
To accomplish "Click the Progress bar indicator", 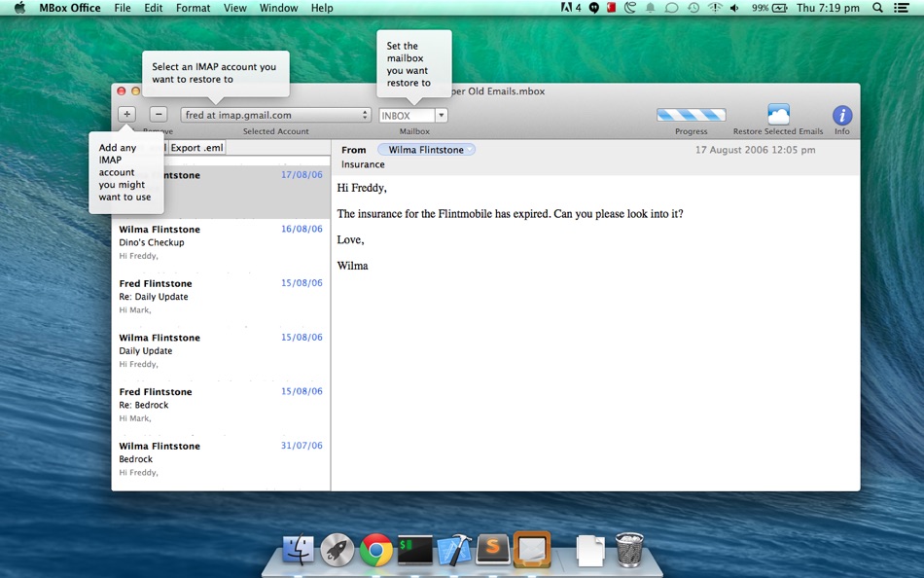I will [x=692, y=115].
